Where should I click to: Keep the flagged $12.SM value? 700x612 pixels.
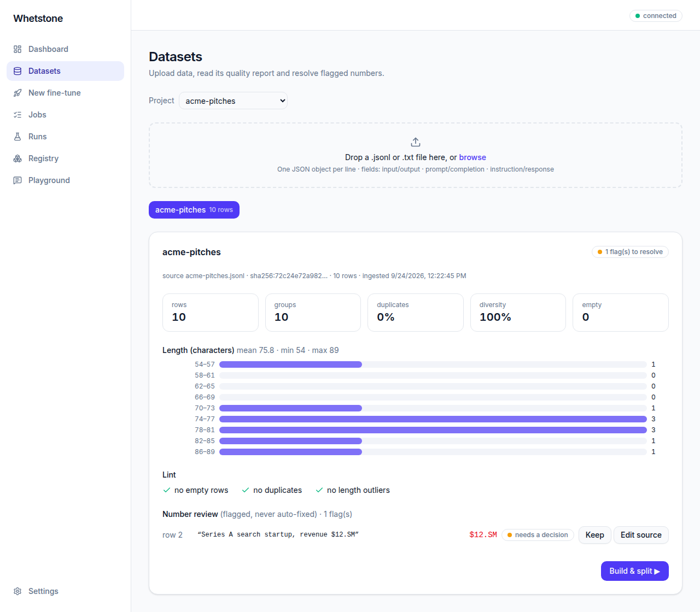594,535
